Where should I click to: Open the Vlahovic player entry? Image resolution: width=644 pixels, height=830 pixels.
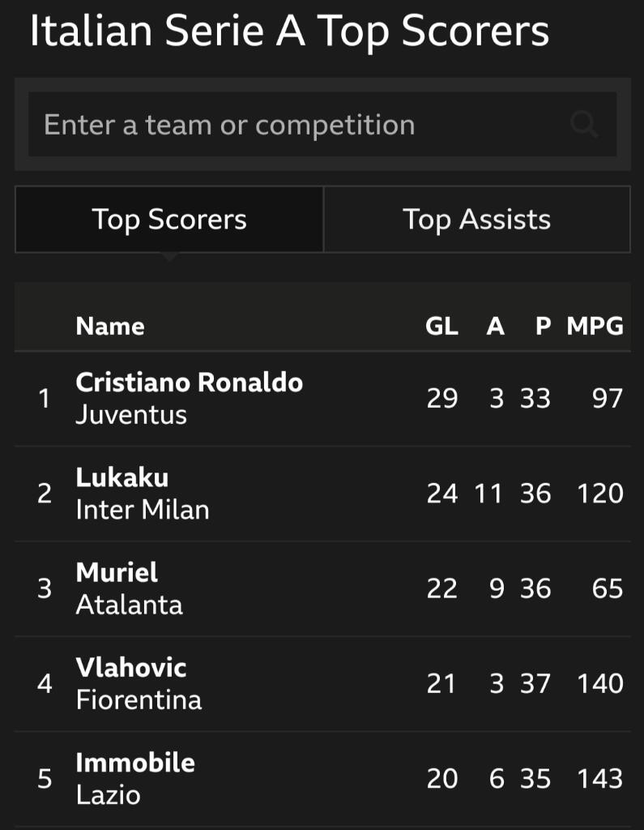(131, 668)
